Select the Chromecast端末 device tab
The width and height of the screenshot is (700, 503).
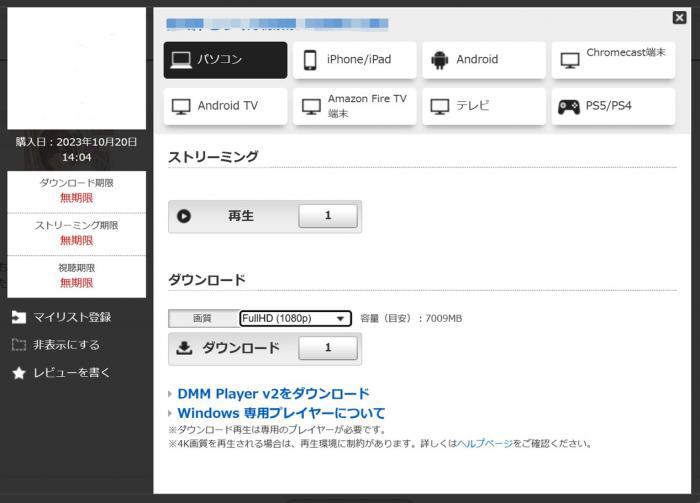coord(613,60)
